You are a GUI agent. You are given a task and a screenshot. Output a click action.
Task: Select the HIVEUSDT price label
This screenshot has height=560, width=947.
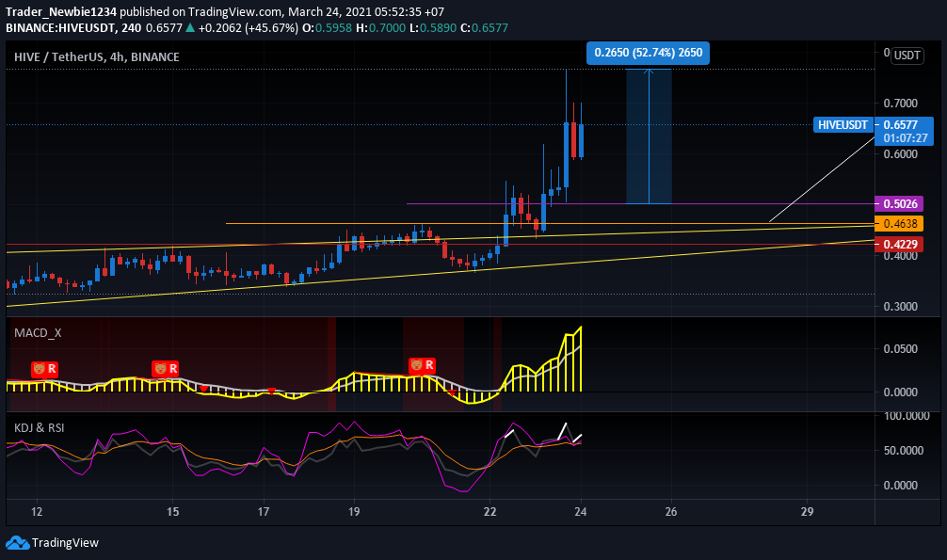click(x=843, y=125)
